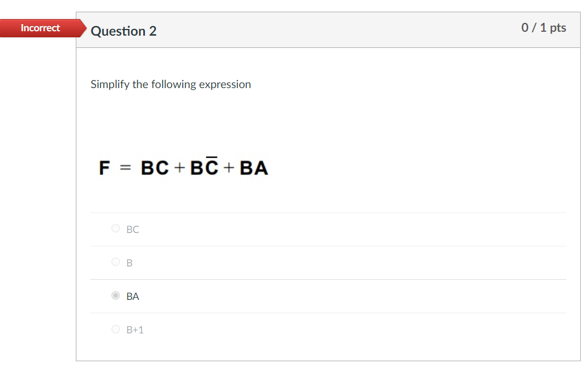Click the red Incorrect status badge
The image size is (588, 369).
coord(38,28)
